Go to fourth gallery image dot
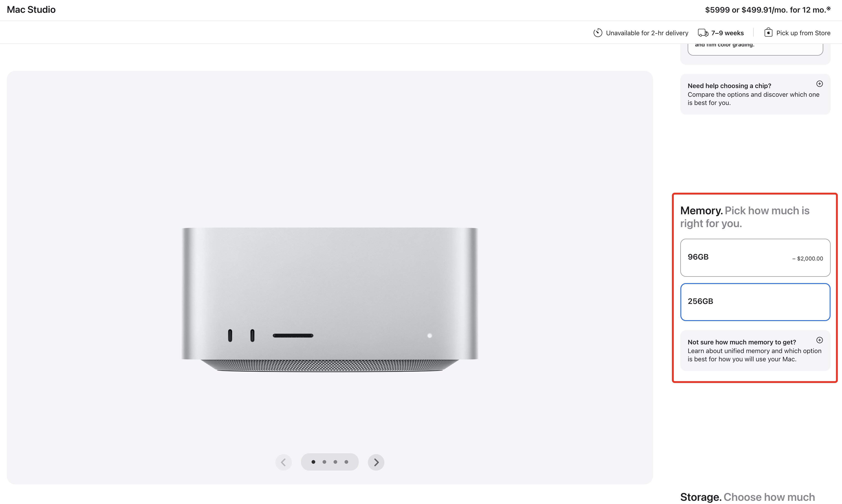 point(346,462)
